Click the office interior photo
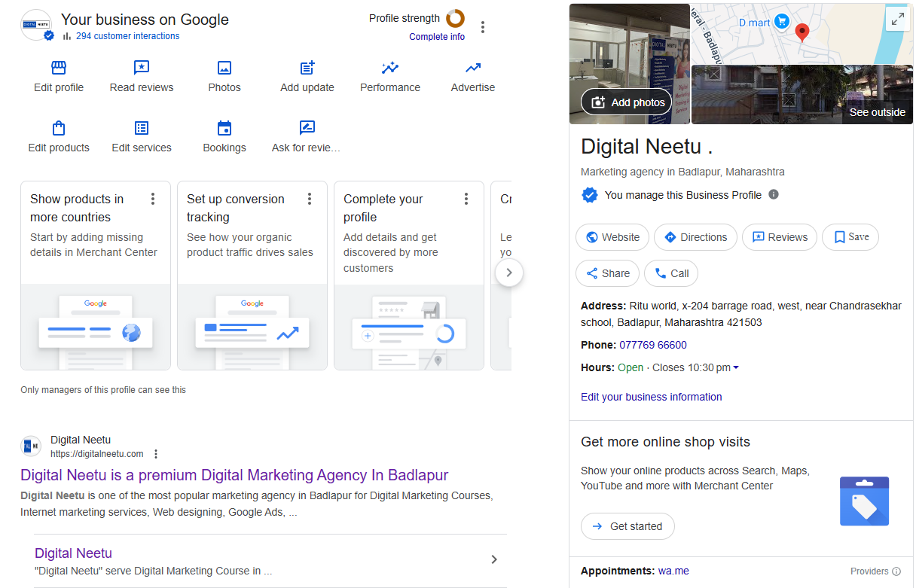This screenshot has width=916, height=588. pos(629,64)
